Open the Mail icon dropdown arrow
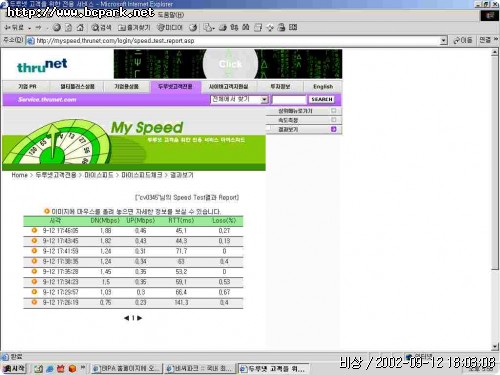Image resolution: width=500 pixels, height=375 pixels. pos(214,28)
